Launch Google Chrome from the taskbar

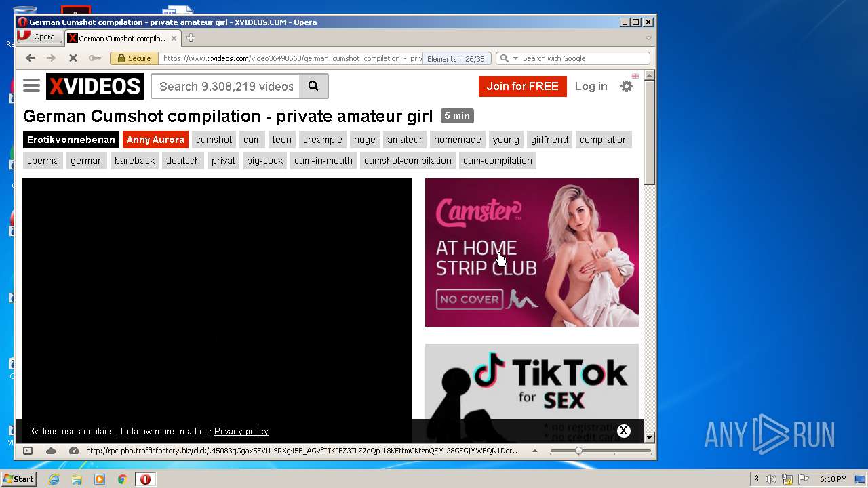[122, 479]
